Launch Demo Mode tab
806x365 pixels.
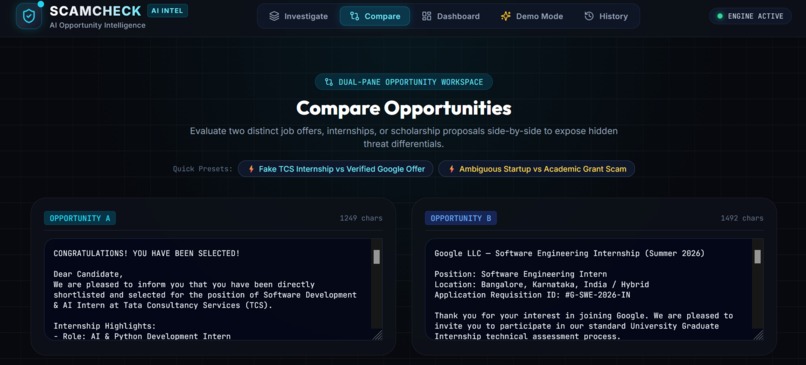[532, 16]
